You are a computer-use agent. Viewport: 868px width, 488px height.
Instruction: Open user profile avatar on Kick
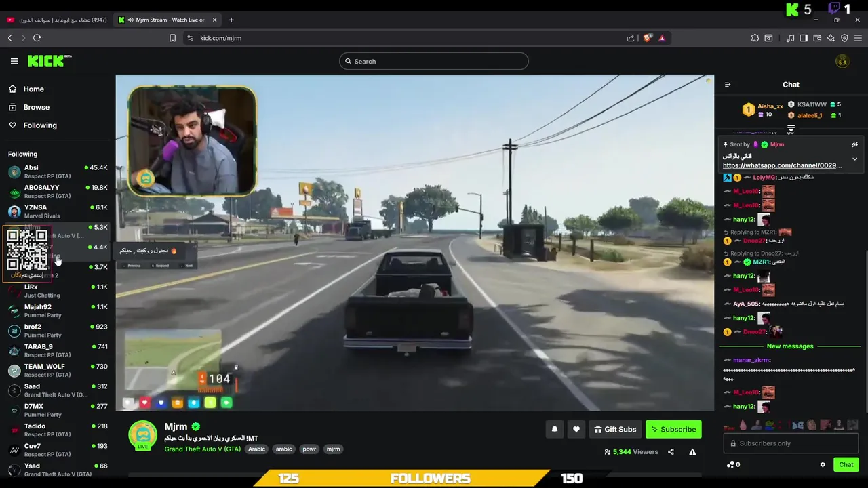[842, 61]
